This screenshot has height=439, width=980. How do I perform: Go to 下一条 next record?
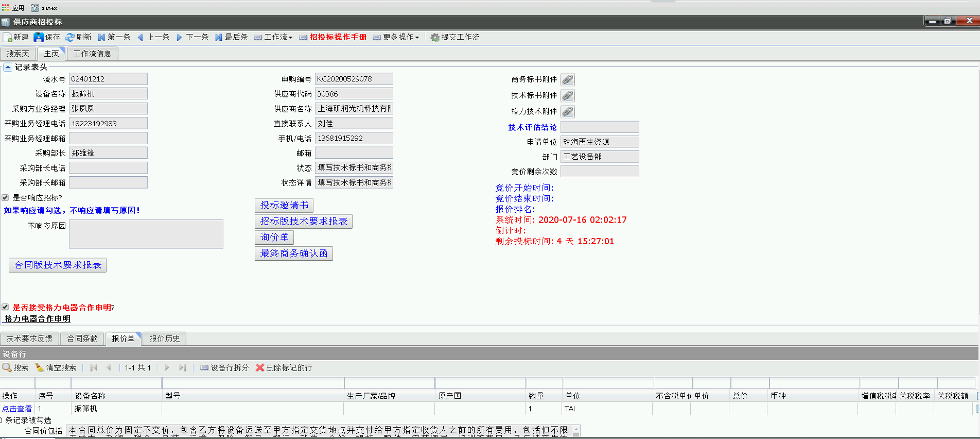192,37
